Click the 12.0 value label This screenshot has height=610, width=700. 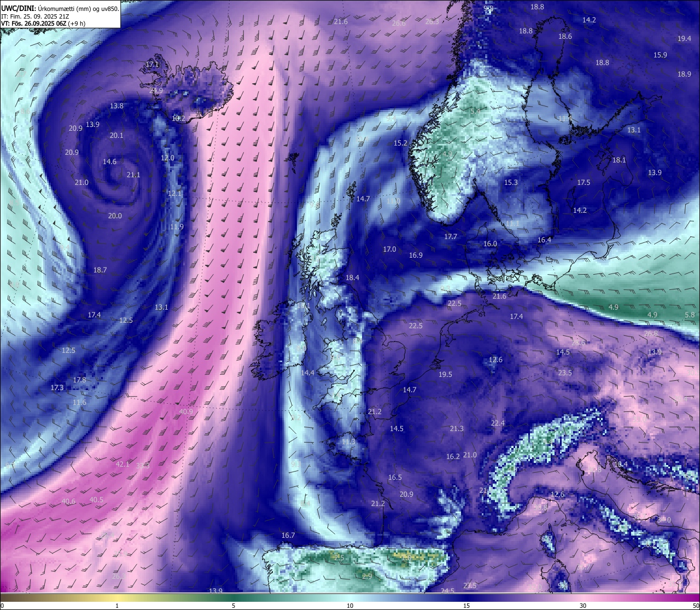pos(167,158)
